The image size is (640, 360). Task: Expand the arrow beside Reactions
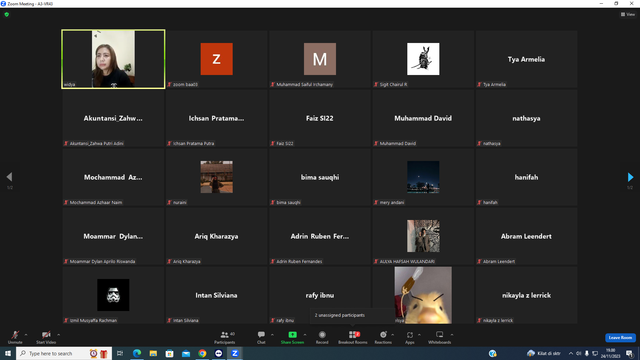coord(393,335)
